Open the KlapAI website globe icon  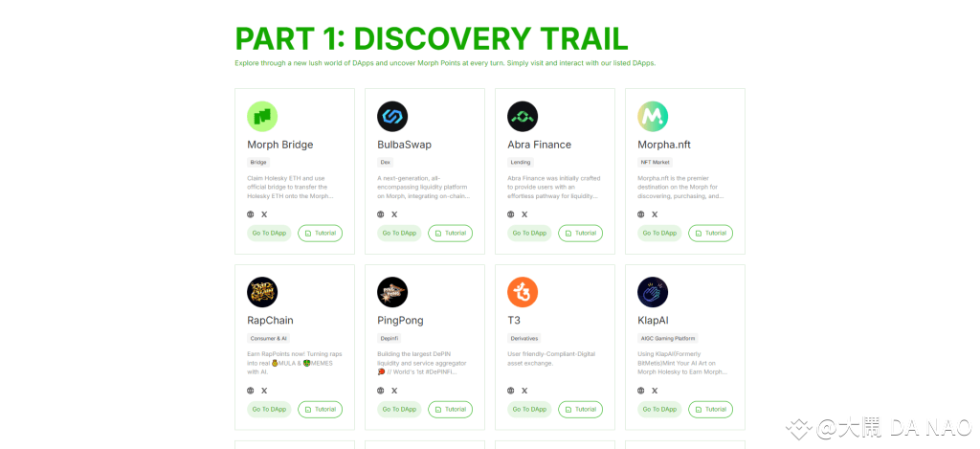[x=641, y=391]
